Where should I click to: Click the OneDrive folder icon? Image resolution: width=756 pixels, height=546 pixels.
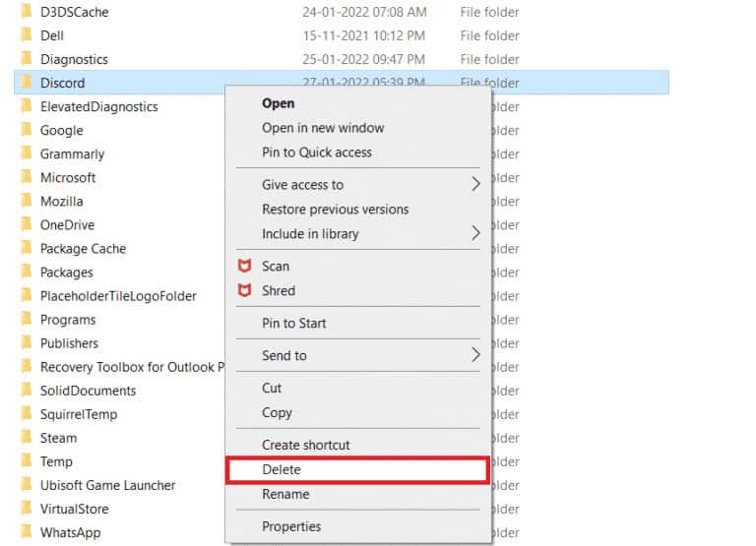click(27, 224)
